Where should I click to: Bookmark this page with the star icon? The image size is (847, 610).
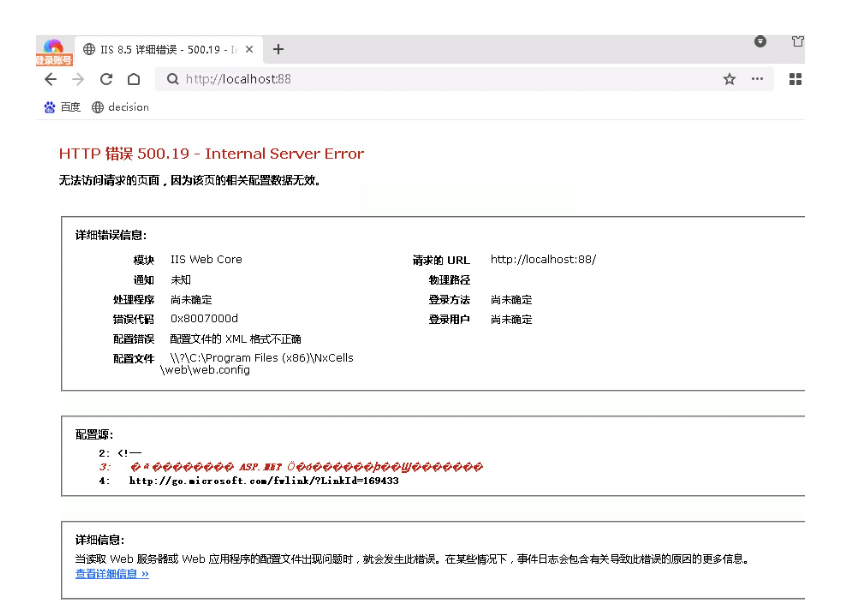click(729, 80)
